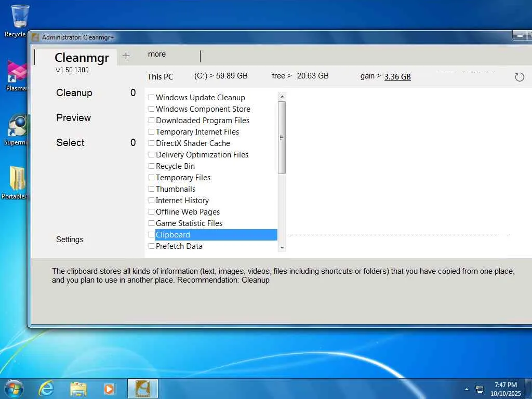Click the scroll up arrow of the list
This screenshot has height=399, width=532.
pos(282,97)
